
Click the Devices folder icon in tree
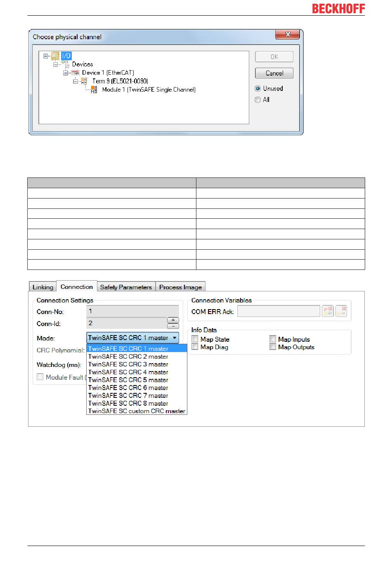(65, 64)
